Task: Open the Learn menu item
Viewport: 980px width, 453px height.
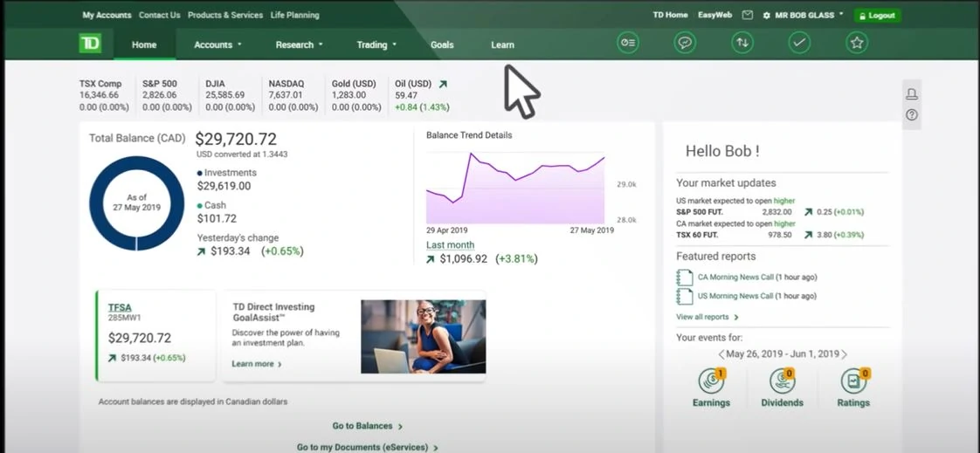Action: click(502, 45)
